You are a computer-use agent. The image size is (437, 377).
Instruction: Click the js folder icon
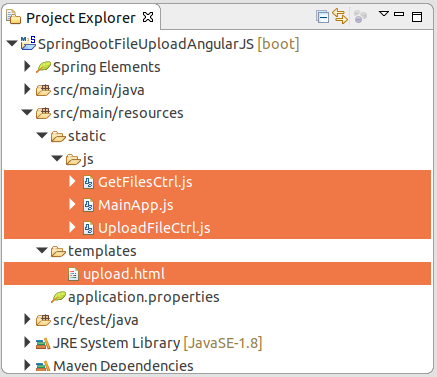click(x=73, y=159)
